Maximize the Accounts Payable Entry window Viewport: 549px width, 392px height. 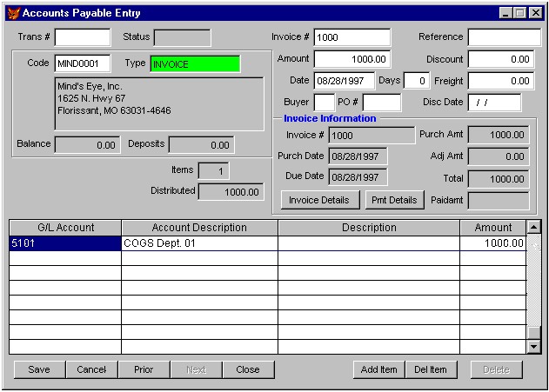[x=521, y=13]
